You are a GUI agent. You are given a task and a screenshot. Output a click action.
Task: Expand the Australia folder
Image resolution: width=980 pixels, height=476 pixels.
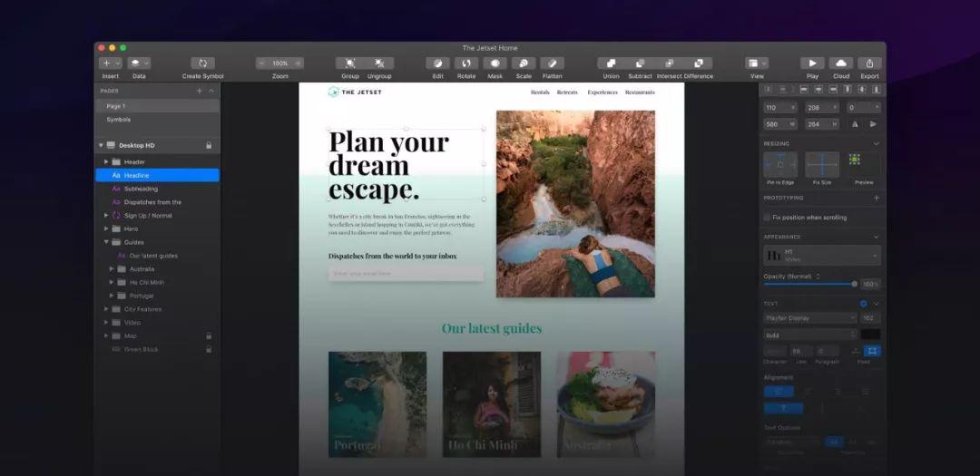(x=112, y=269)
